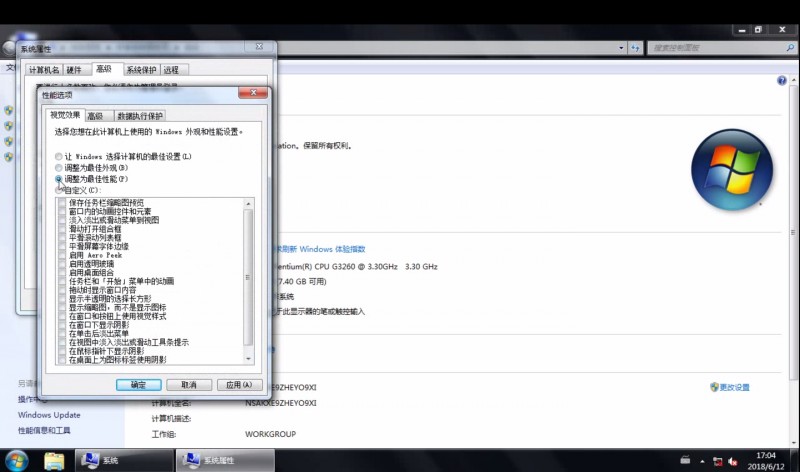Switch to 视觉效果 tab
This screenshot has height=472, width=800.
point(65,115)
